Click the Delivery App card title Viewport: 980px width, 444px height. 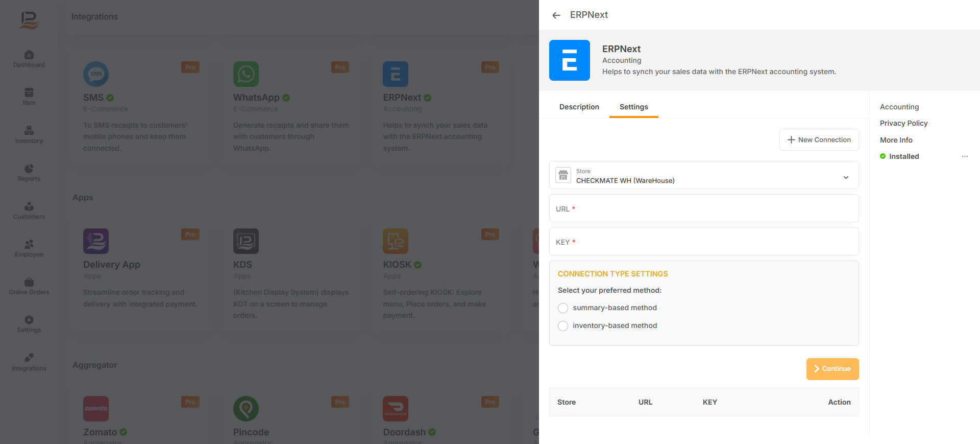(x=112, y=265)
